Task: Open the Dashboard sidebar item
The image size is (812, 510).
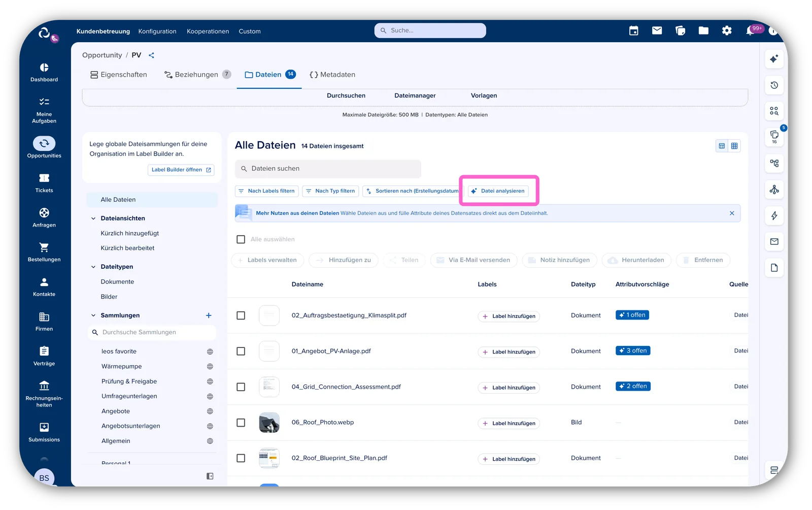Action: [44, 72]
